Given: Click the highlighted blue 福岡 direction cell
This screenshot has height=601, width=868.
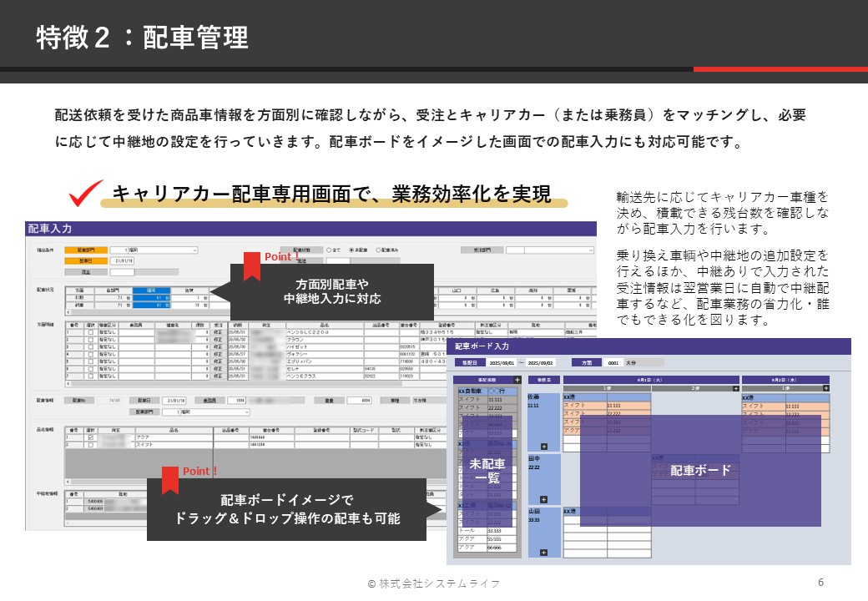Looking at the screenshot, I should [152, 290].
